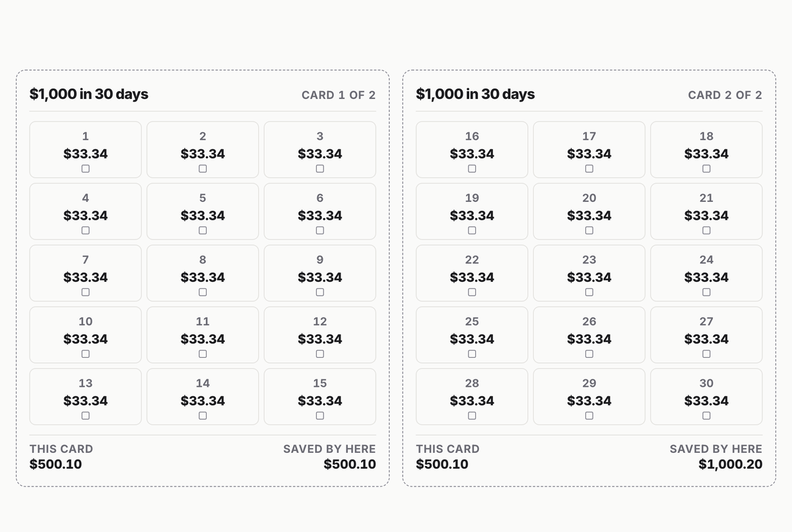Viewport: 792px width, 532px height.
Task: Tick the day 22 checkbox
Action: click(472, 292)
